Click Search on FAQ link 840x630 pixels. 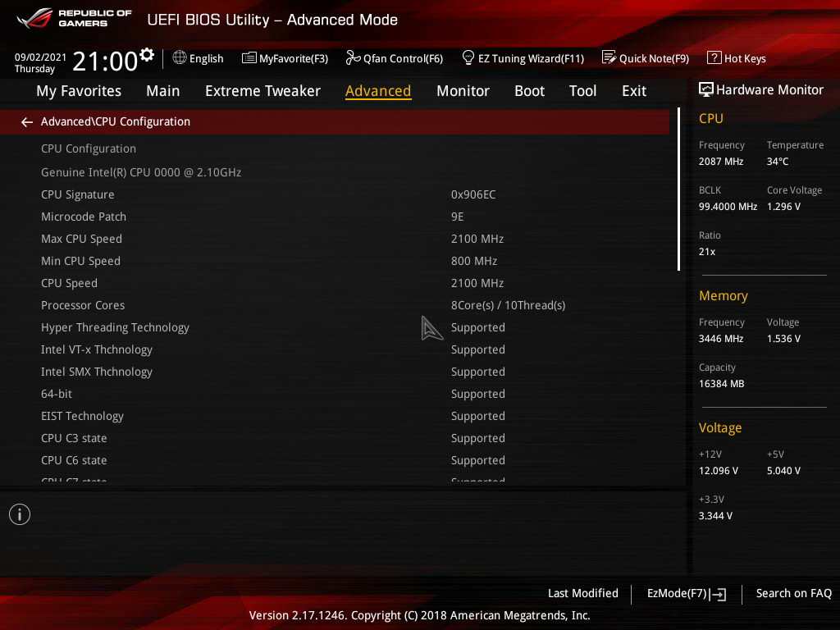(793, 593)
